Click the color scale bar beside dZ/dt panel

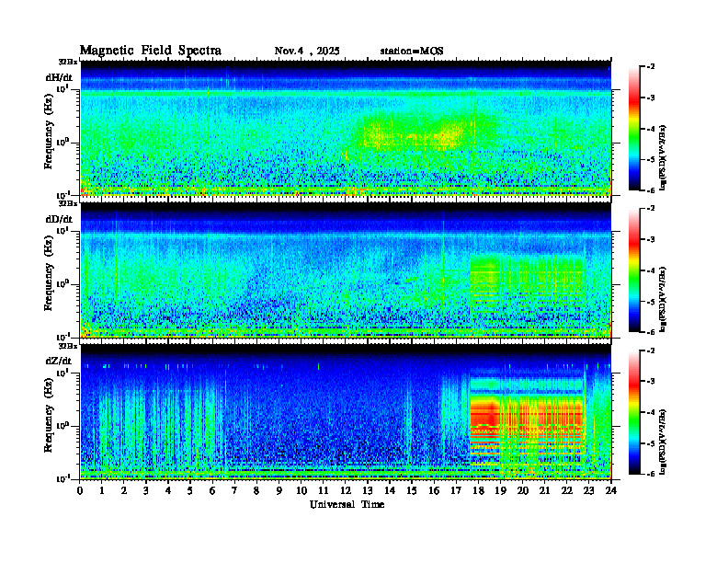point(634,412)
